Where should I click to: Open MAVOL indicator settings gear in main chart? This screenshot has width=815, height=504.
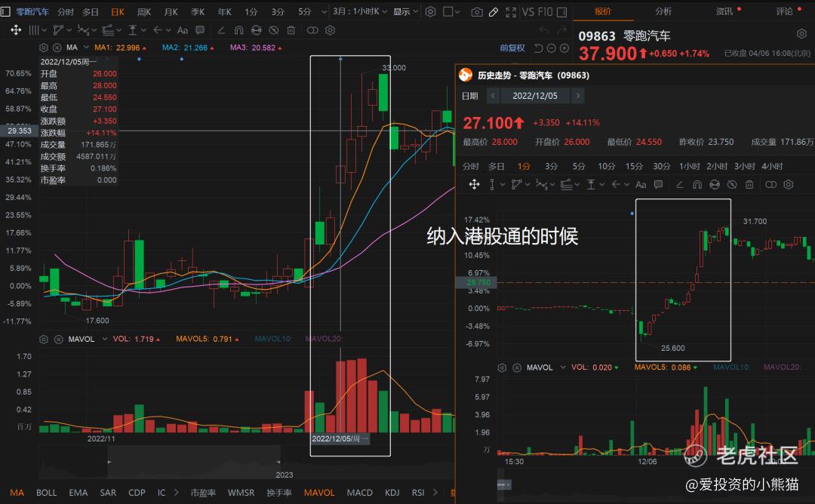click(x=44, y=340)
